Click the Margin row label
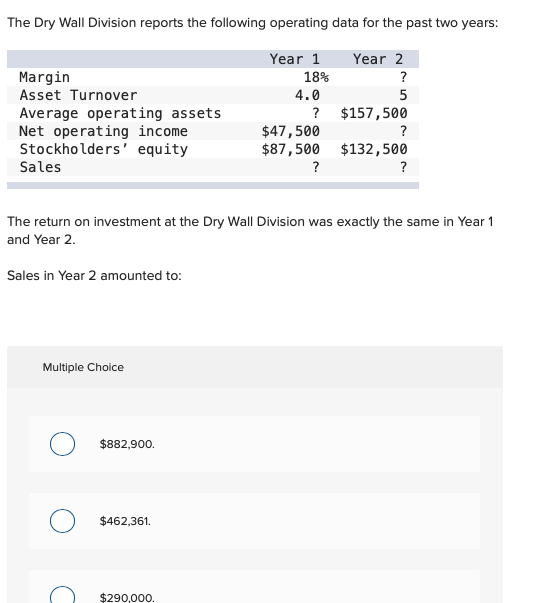Viewport: 538px width, 603px height. point(45,77)
